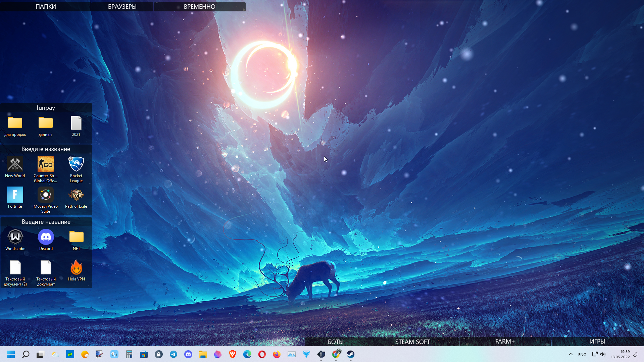Select the Fortnite shortcut
This screenshot has width=644, height=362.
(15, 198)
